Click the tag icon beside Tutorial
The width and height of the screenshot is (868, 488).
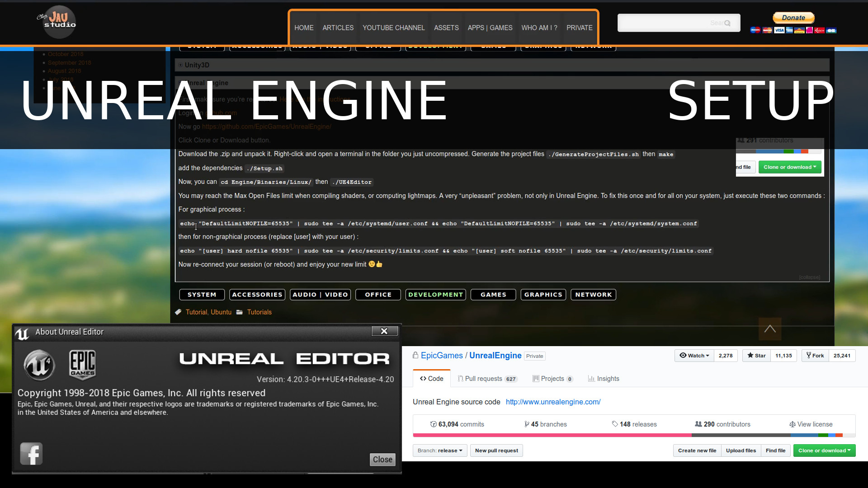click(179, 312)
